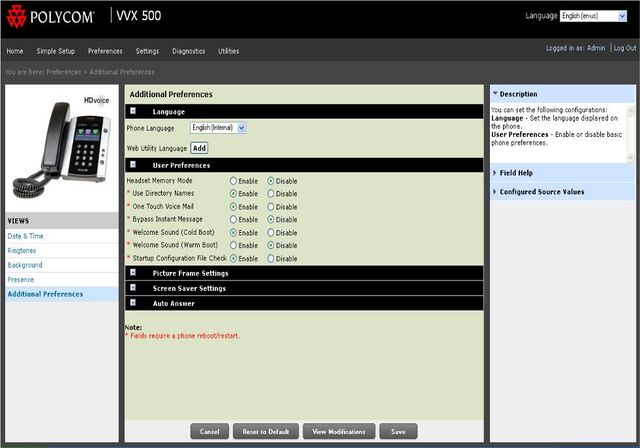The image size is (640, 448).
Task: Click the Save button
Action: [x=398, y=431]
